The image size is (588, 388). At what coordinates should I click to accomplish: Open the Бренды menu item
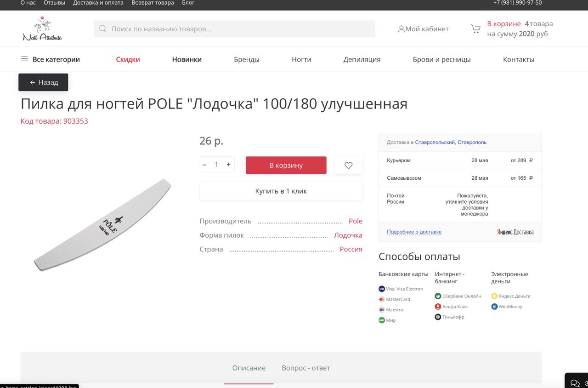tap(247, 59)
